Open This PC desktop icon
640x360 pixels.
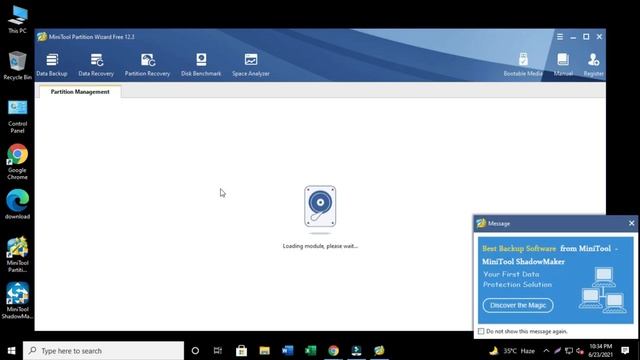[x=17, y=19]
